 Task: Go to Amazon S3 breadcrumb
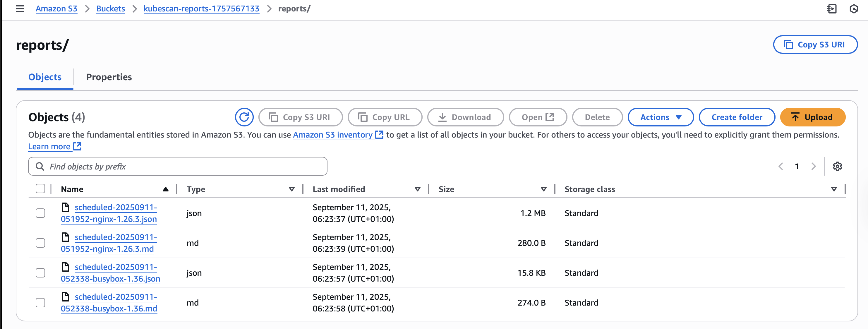(56, 9)
